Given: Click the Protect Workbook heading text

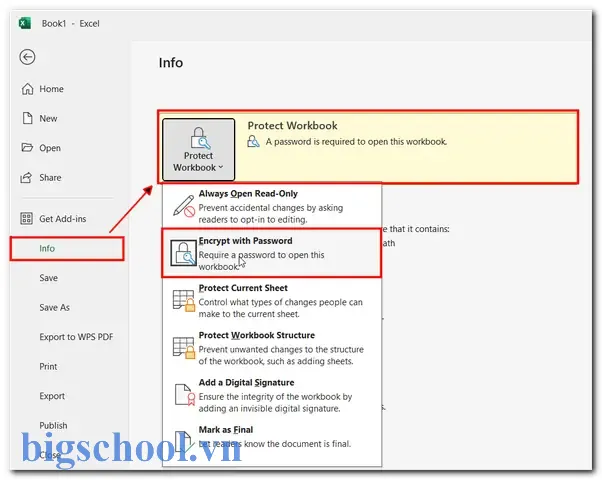Looking at the screenshot, I should (292, 126).
